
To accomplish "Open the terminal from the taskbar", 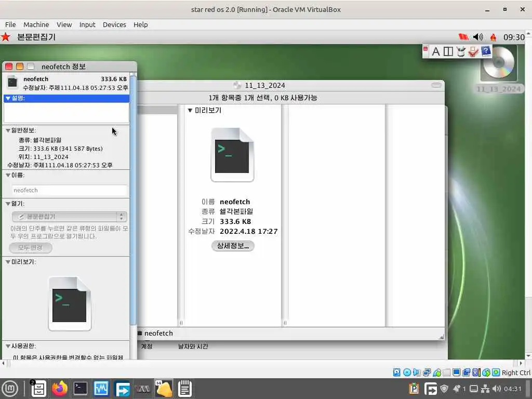I will click(x=81, y=389).
